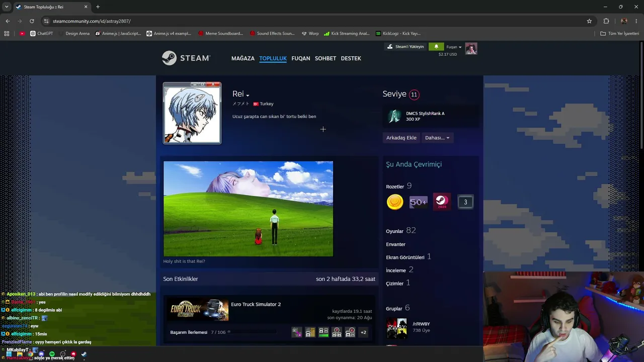Open Chrome's three-dot menu

(x=636, y=21)
